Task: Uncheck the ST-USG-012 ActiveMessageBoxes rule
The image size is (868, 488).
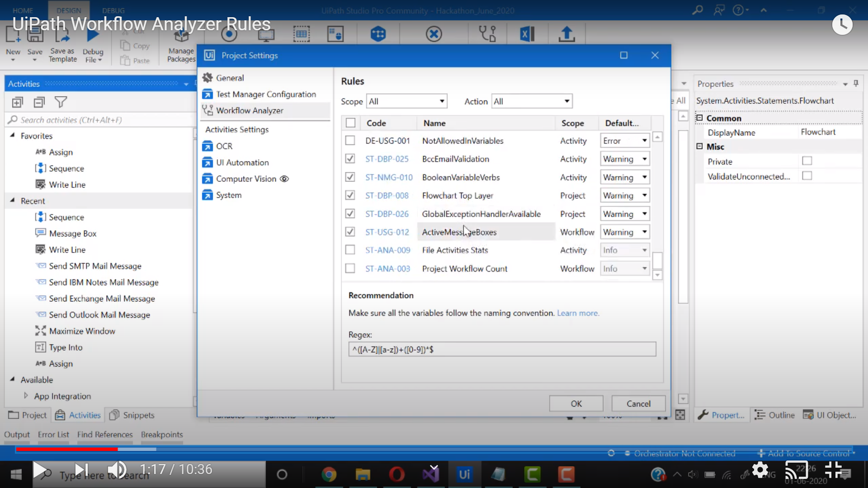Action: (x=350, y=232)
